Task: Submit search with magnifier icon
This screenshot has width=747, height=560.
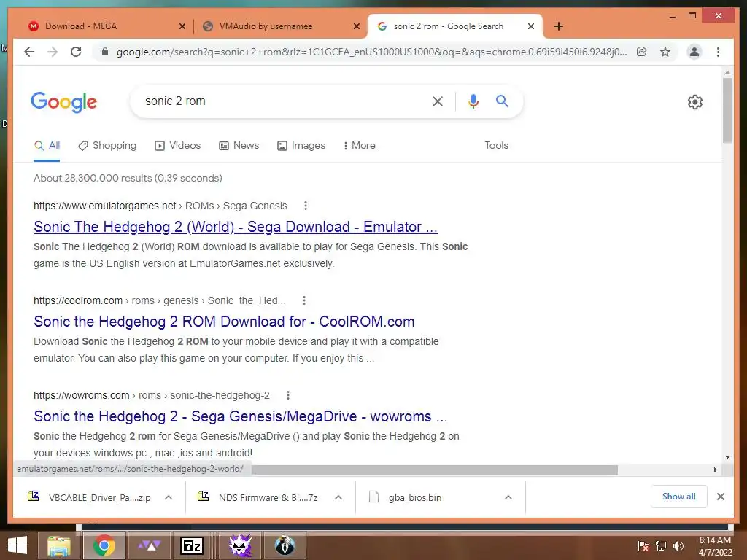Action: [x=502, y=101]
